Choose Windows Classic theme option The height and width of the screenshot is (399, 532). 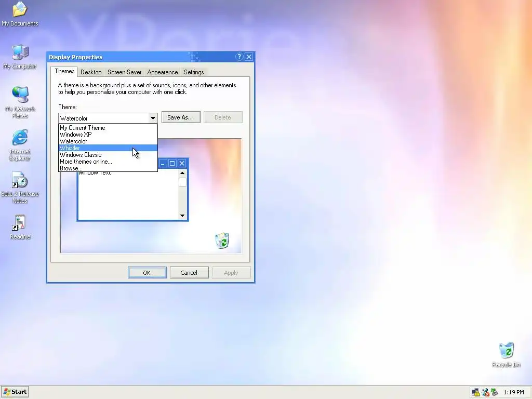pos(108,155)
